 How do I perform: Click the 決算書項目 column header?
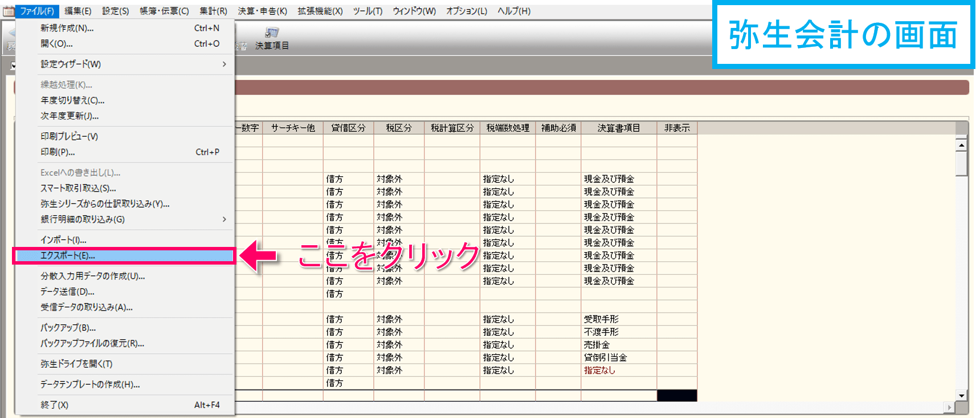(619, 128)
